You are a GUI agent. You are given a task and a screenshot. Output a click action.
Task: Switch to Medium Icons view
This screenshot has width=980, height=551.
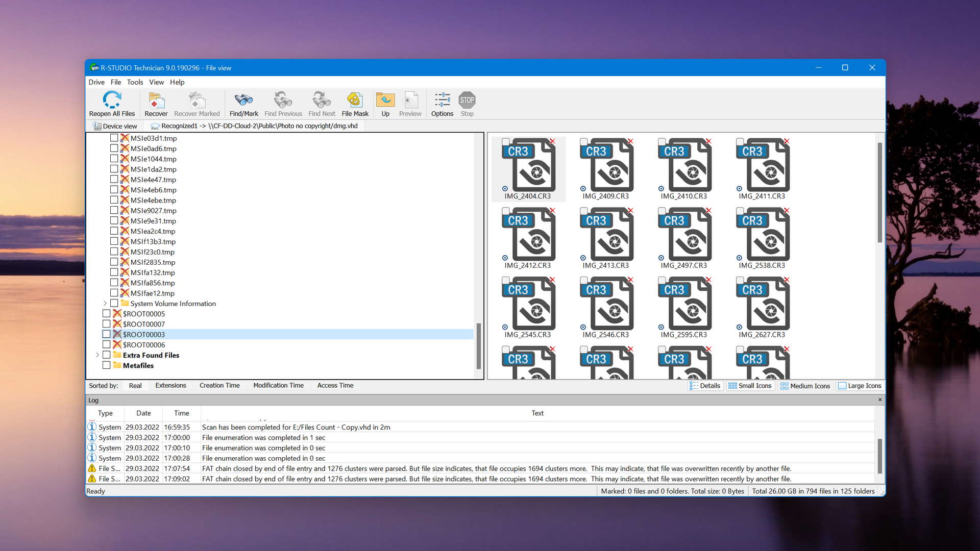[x=805, y=386]
